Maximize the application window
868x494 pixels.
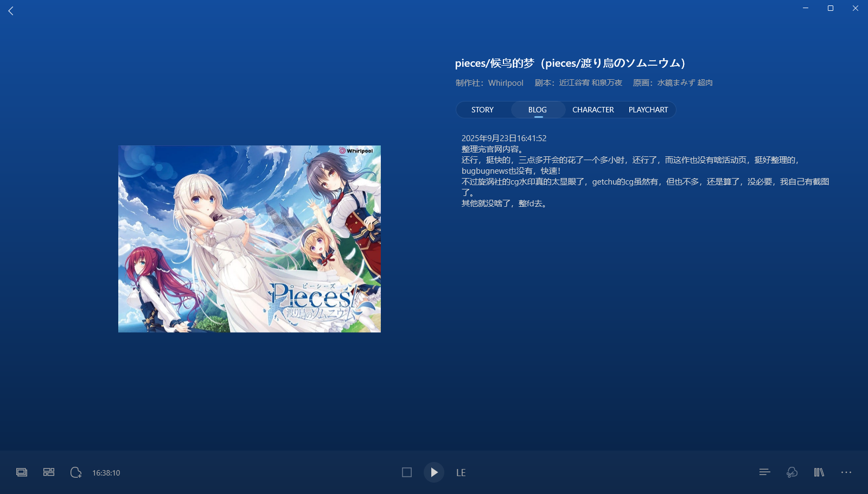point(831,8)
